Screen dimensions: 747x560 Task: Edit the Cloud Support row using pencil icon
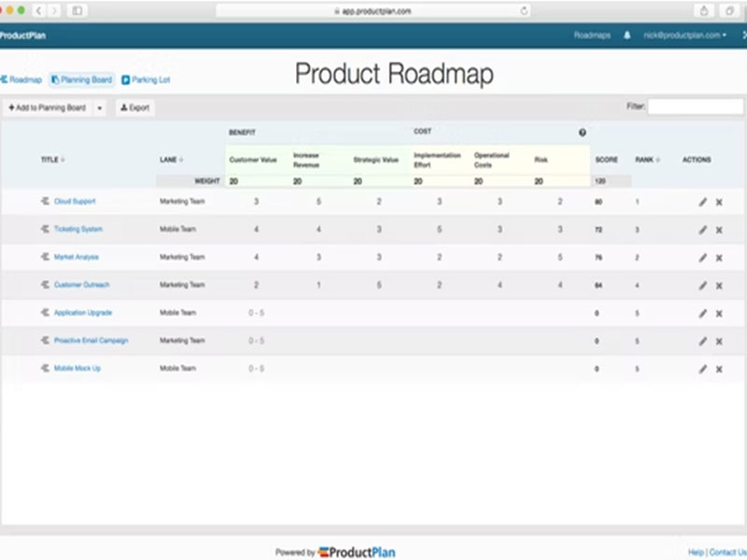click(702, 201)
